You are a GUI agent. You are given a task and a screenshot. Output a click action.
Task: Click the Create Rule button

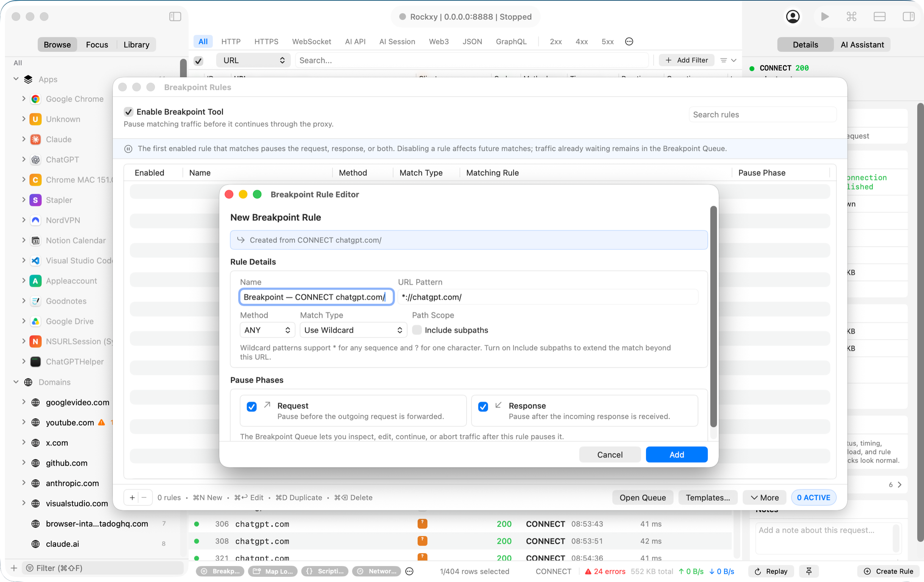pyautogui.click(x=888, y=571)
